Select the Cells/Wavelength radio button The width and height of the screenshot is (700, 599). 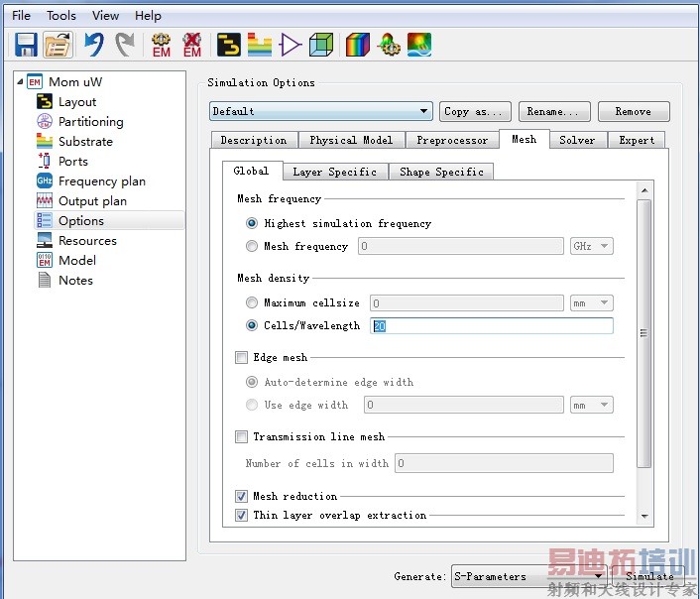click(x=252, y=325)
